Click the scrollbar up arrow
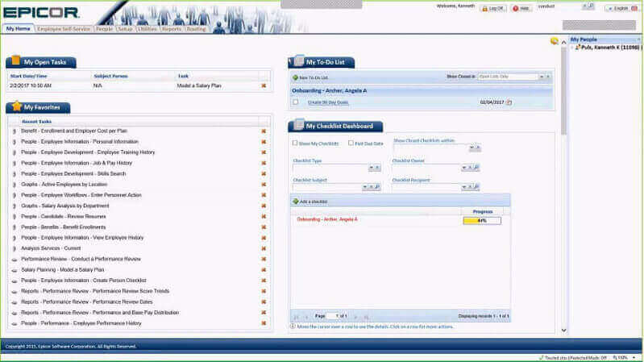The height and width of the screenshot is (362, 644). click(564, 42)
